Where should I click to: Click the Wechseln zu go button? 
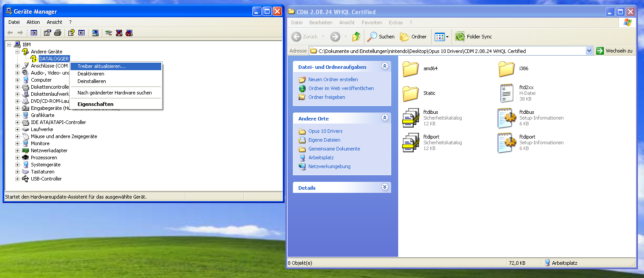point(614,51)
